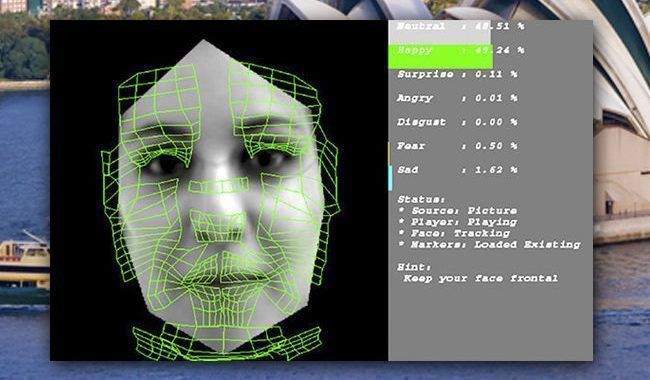The width and height of the screenshot is (650, 380).
Task: Click the green Happy emotion bar
Action: 440,57
